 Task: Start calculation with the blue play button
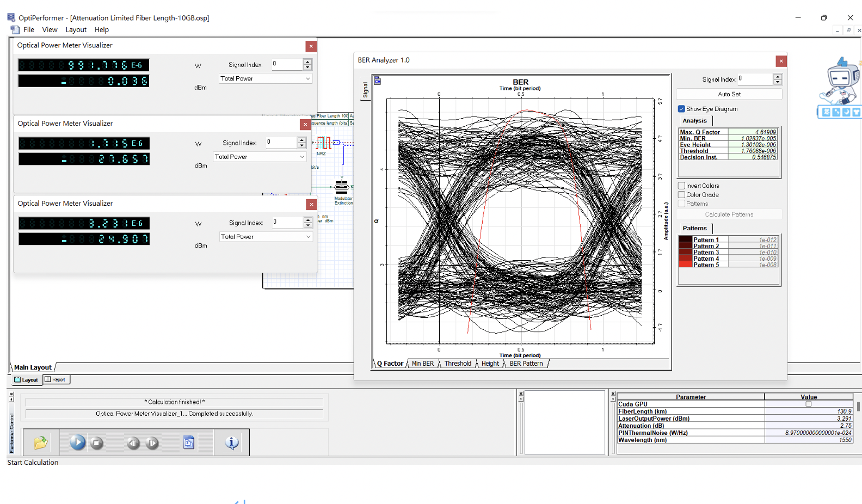78,442
